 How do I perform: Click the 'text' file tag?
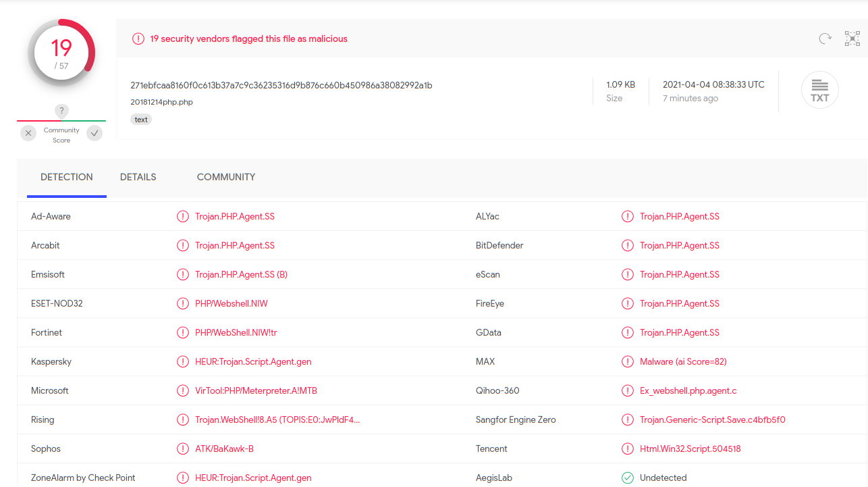click(141, 120)
